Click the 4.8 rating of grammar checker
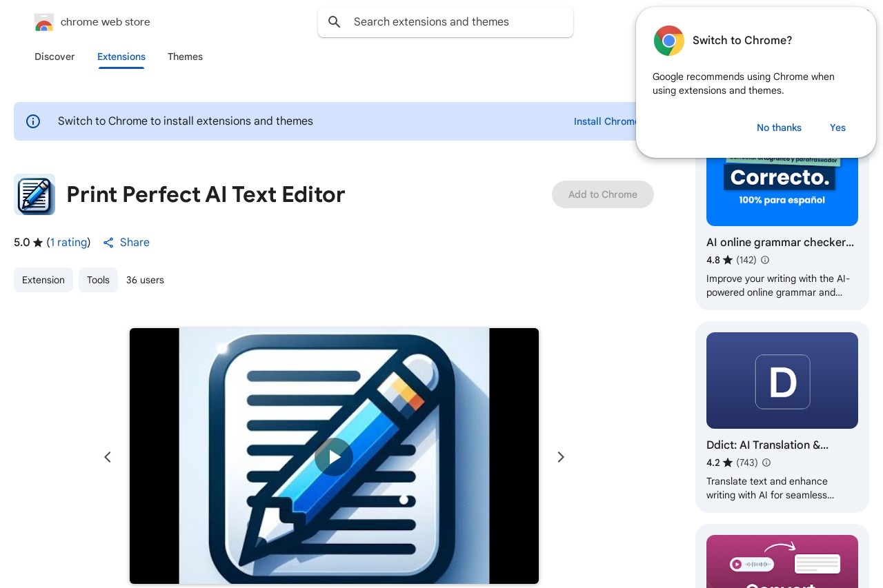Image resolution: width=883 pixels, height=588 pixels. pos(713,260)
